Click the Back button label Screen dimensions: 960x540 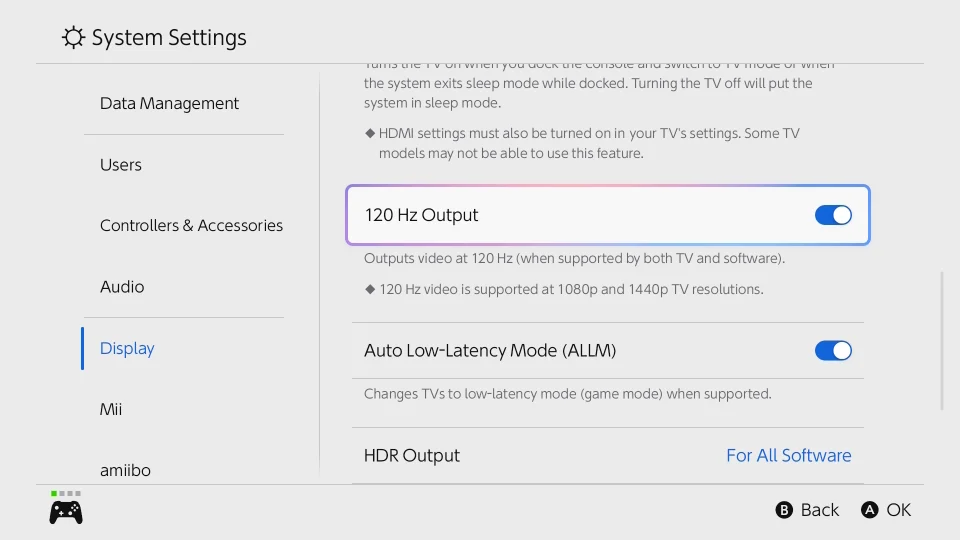[x=819, y=510]
